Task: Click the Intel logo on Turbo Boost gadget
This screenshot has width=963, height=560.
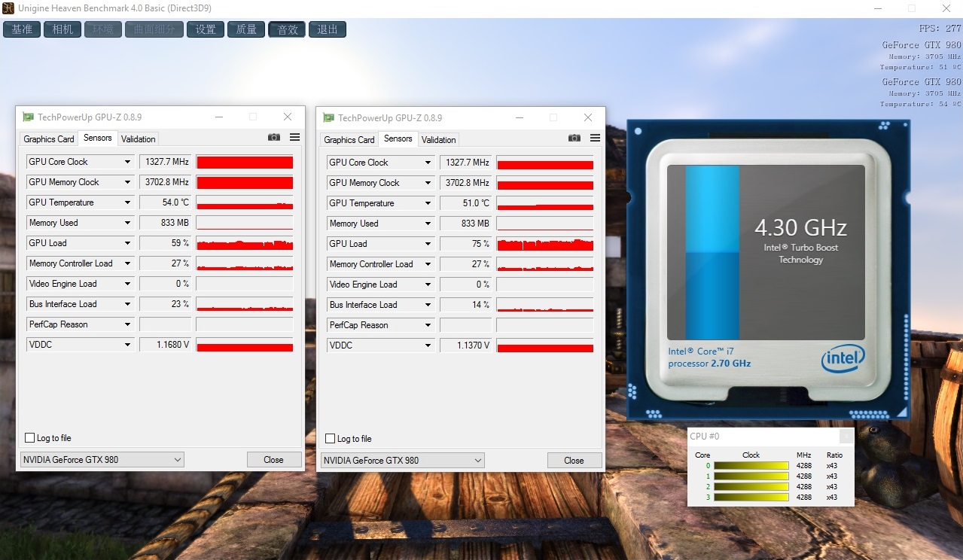Action: point(843,359)
